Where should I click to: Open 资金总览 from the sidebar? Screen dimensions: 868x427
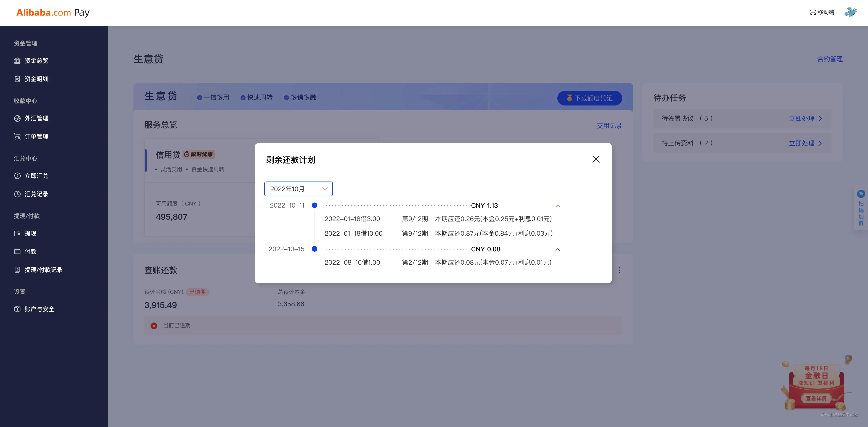(36, 61)
